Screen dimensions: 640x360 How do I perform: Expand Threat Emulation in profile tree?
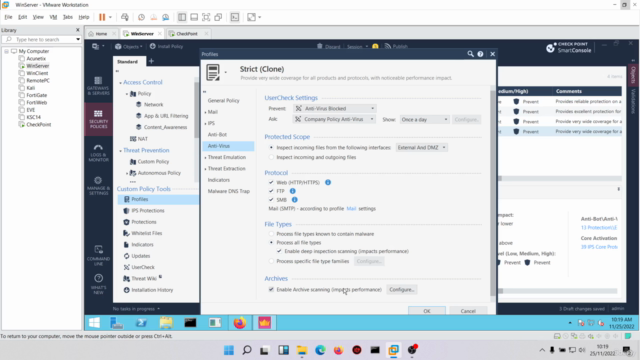pos(205,158)
